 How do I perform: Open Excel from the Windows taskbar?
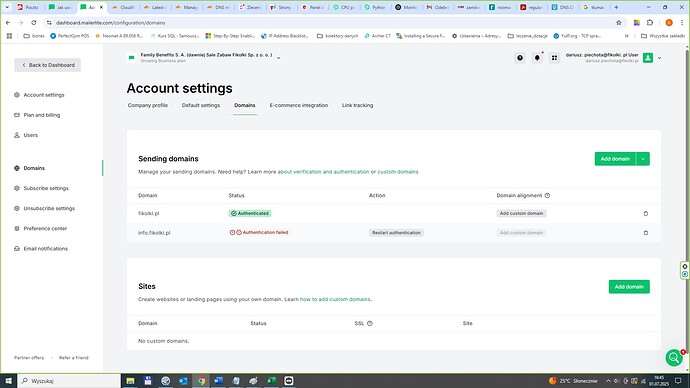click(272, 381)
